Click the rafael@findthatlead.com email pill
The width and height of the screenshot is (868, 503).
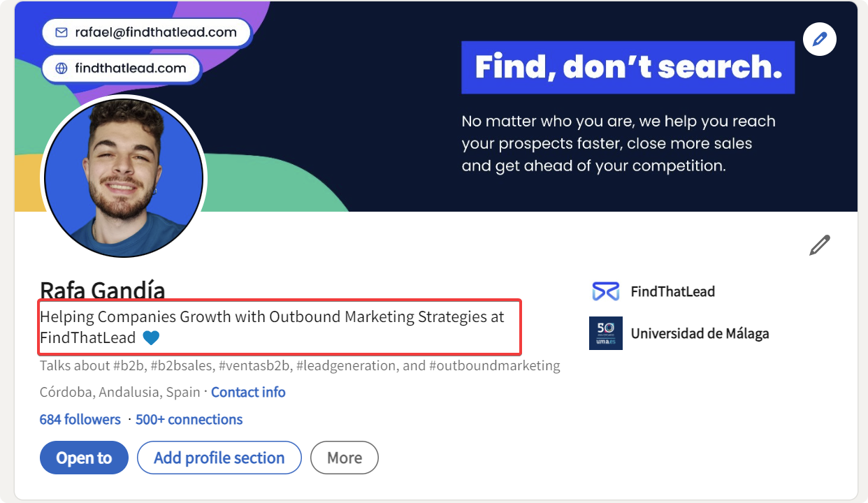147,32
